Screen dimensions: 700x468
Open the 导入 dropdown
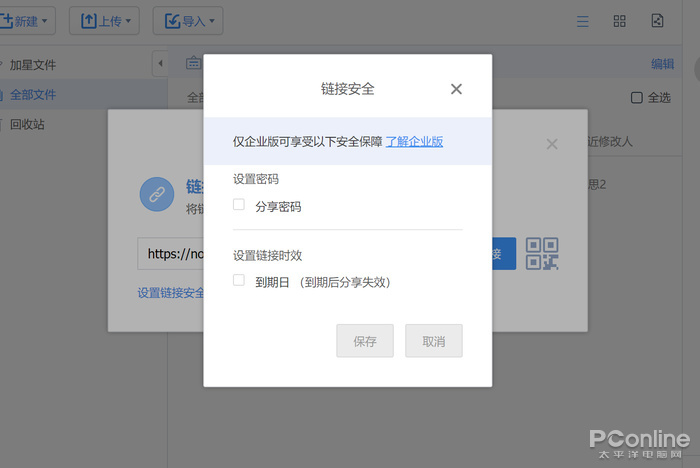(x=187, y=20)
